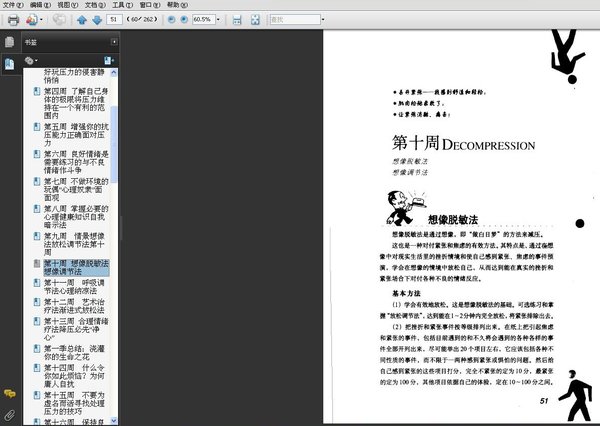The image size is (600, 426).
Task: Open the 窗口 menu
Action: 150,5
